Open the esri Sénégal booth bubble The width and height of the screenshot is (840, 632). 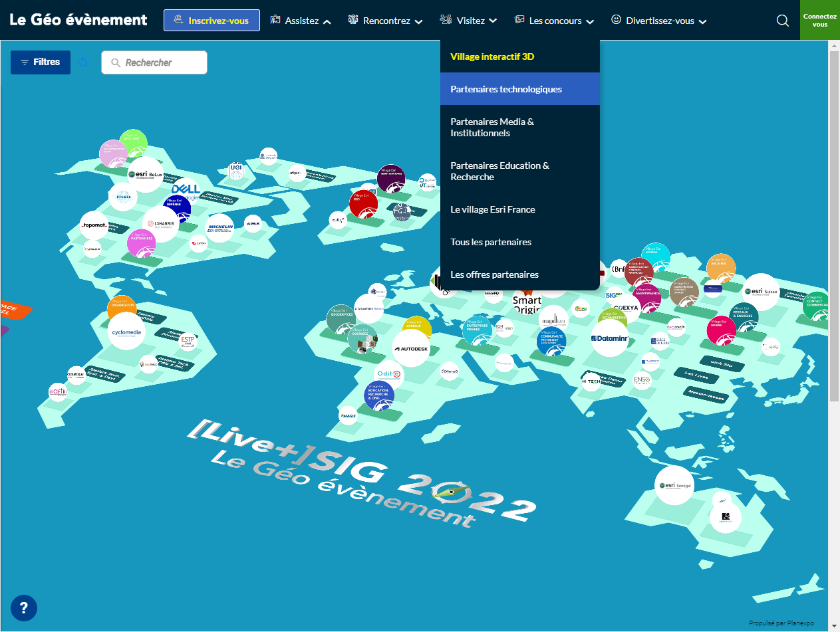coord(674,485)
